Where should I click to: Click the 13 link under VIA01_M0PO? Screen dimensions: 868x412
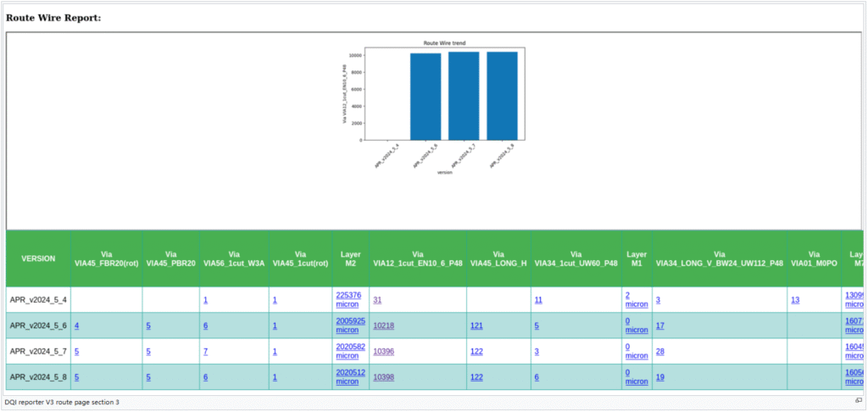[x=794, y=300]
